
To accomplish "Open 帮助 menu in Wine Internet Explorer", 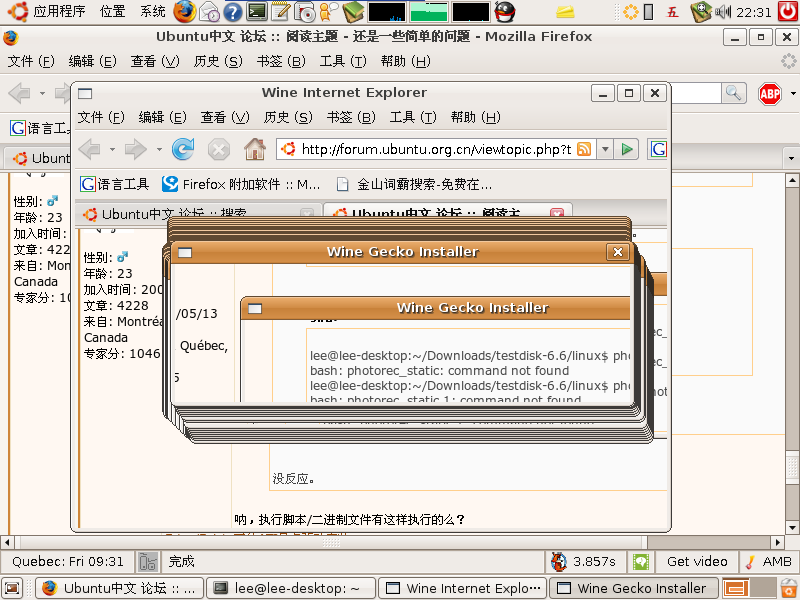I will 476,117.
